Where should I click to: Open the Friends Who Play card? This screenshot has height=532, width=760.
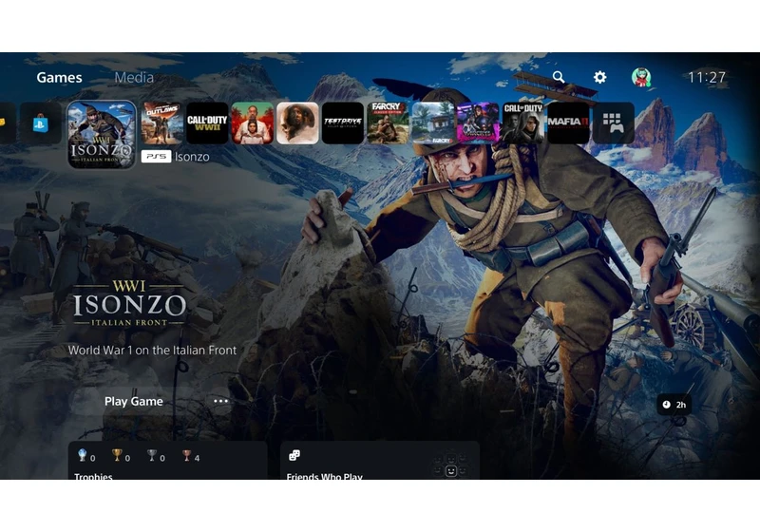(380, 461)
